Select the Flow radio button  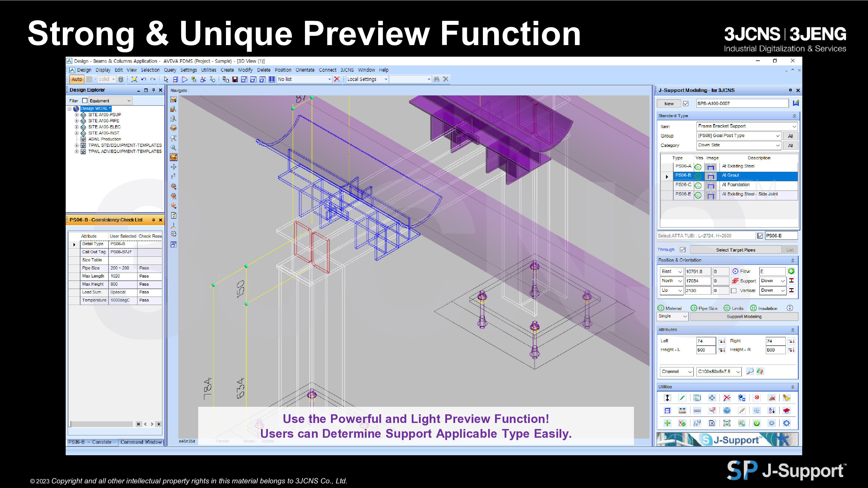point(735,271)
